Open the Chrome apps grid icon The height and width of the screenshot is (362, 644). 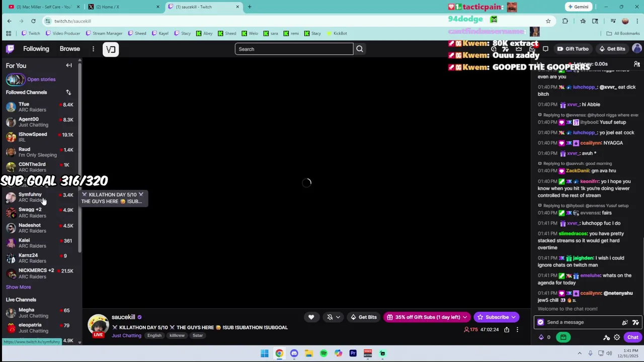pos(9,33)
